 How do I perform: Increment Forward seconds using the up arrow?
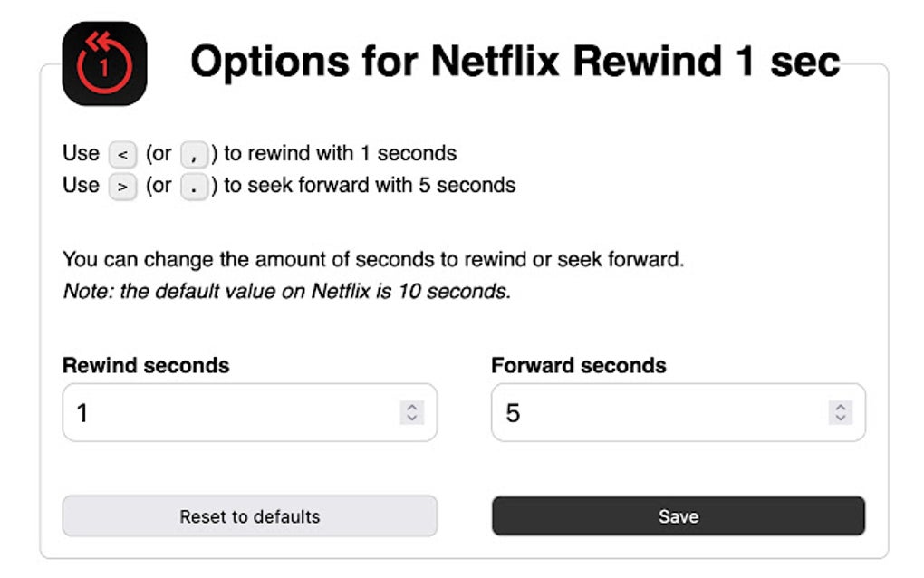pyautogui.click(x=841, y=408)
